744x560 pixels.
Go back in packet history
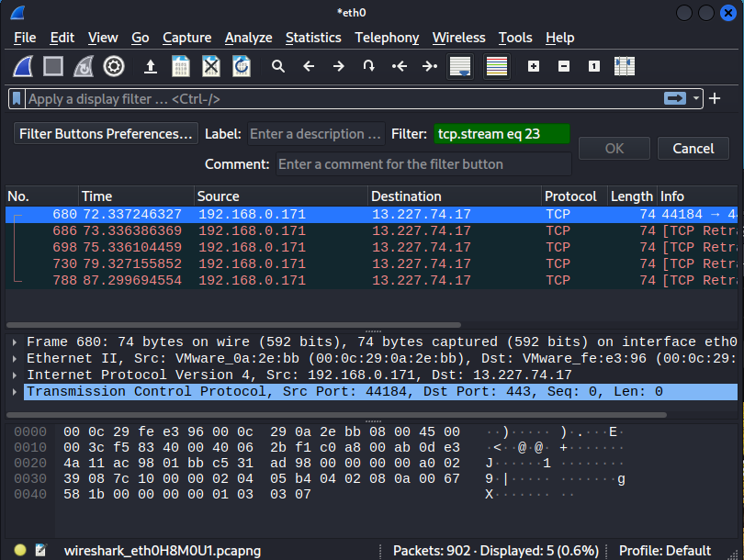coord(309,66)
